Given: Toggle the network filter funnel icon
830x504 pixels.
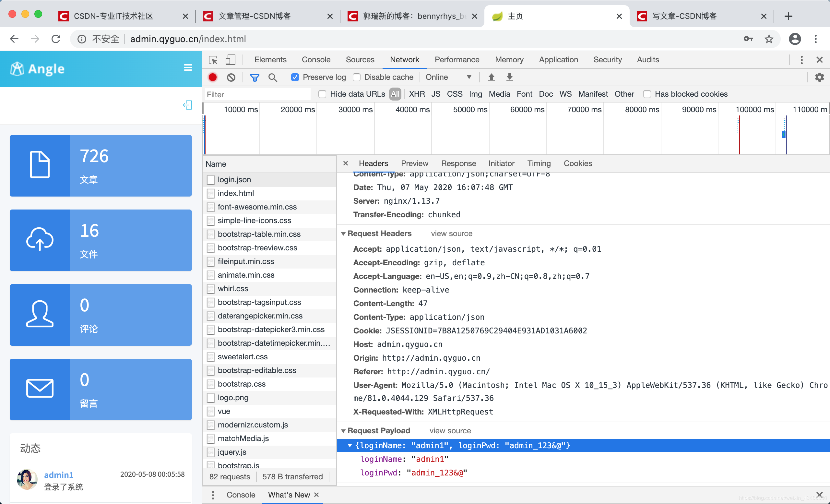Looking at the screenshot, I should coord(255,77).
